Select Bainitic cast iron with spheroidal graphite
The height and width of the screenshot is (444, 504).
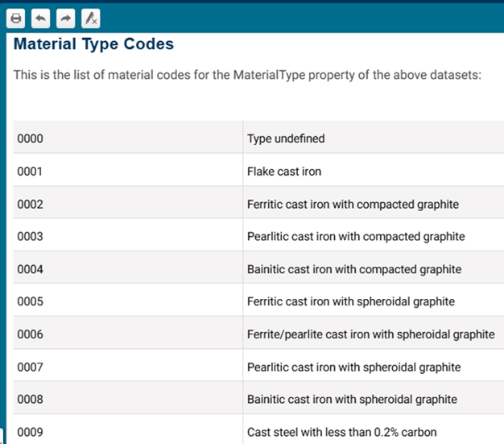(x=352, y=400)
